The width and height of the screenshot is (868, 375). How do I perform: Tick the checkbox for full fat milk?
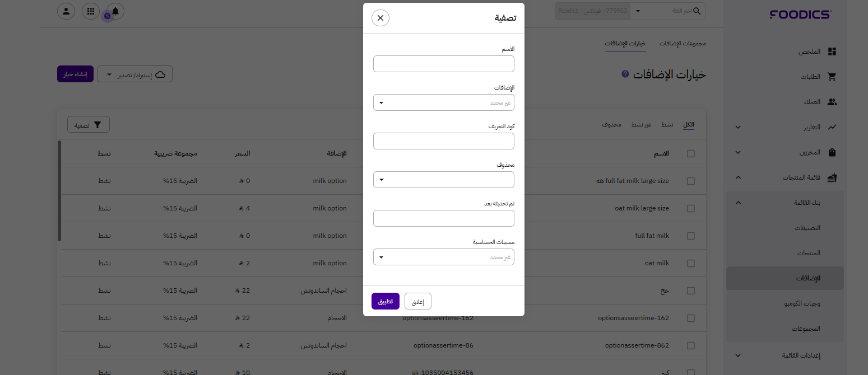coord(691,236)
